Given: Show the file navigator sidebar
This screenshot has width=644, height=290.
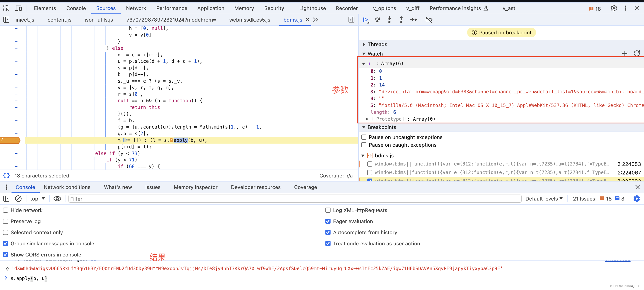Looking at the screenshot, I should point(6,20).
